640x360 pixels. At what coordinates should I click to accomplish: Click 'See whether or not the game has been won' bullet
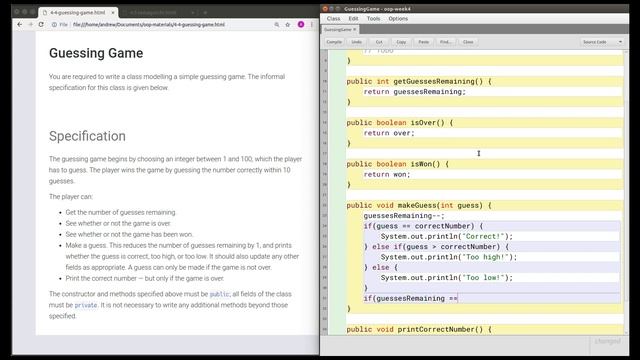click(129, 234)
